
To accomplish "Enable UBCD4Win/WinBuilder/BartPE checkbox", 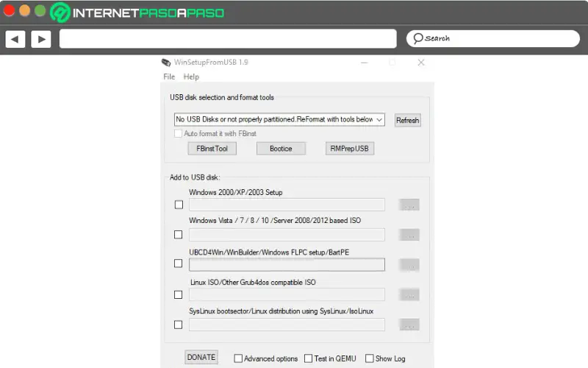I will 179,263.
